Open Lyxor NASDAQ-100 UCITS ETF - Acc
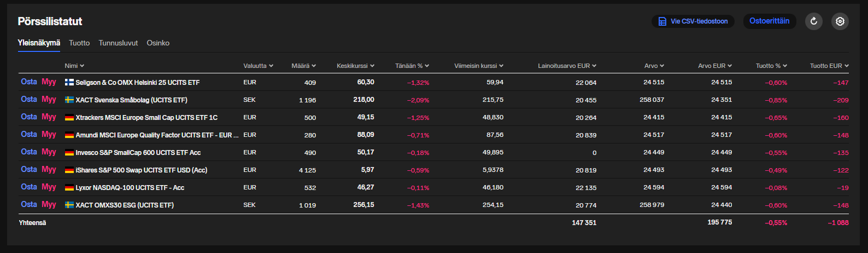Screen dimensions: 868x253 click(x=130, y=188)
